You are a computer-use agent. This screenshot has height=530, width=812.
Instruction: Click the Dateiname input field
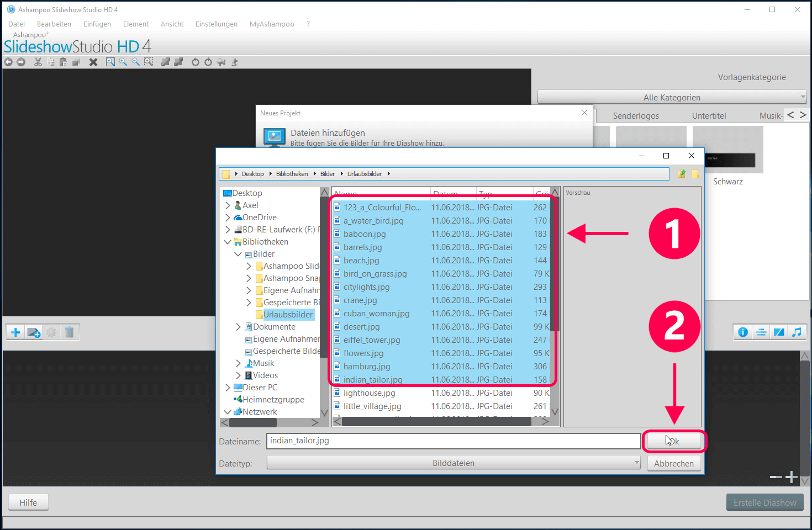(x=454, y=441)
